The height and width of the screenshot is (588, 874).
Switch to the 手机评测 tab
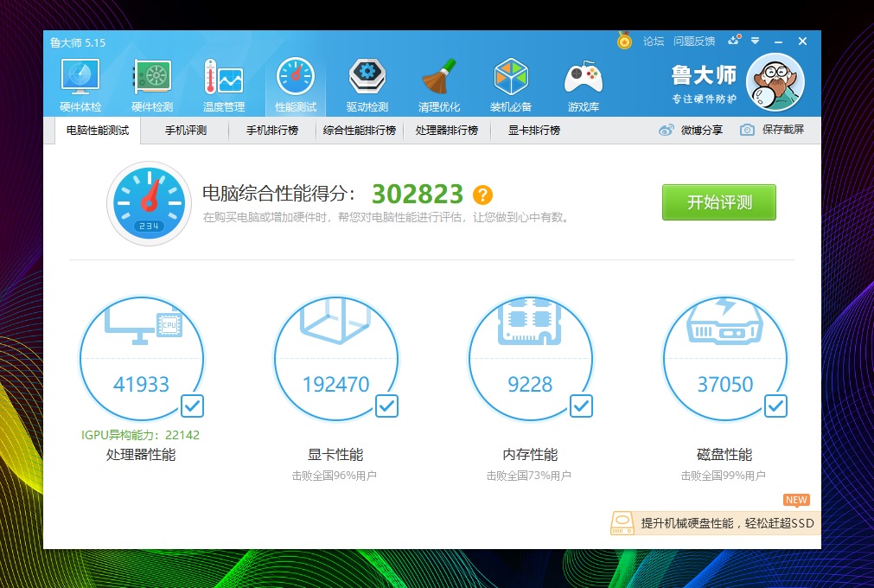tap(186, 131)
